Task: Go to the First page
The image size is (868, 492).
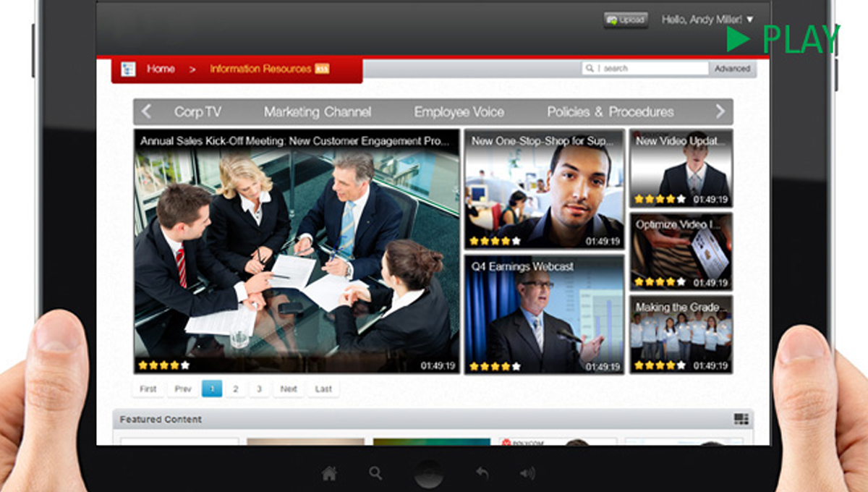Action: pyautogui.click(x=148, y=389)
